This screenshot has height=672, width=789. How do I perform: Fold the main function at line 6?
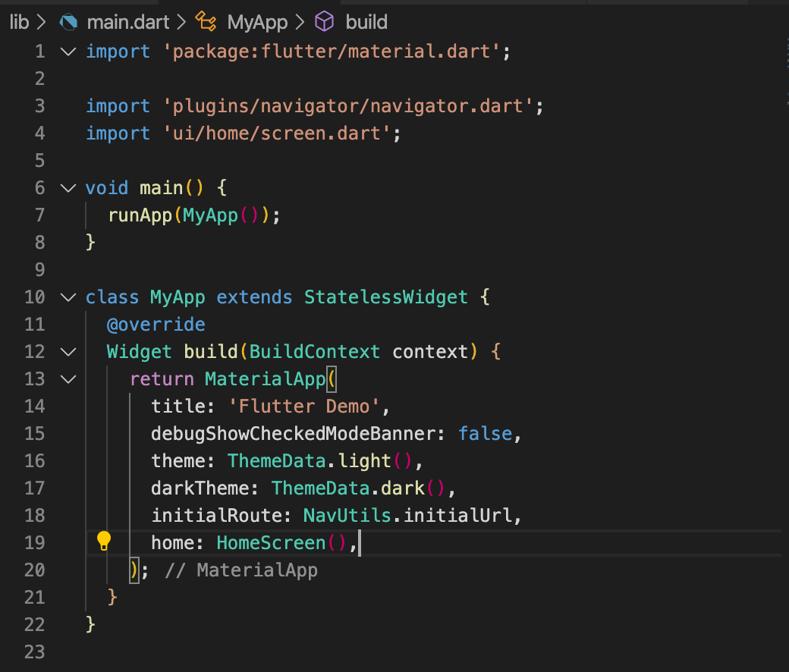(68, 188)
